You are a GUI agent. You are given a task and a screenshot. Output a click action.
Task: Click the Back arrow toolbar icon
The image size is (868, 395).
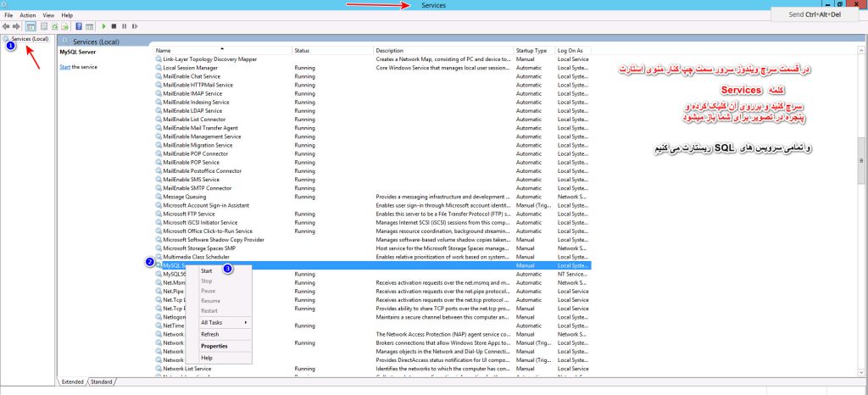click(6, 26)
